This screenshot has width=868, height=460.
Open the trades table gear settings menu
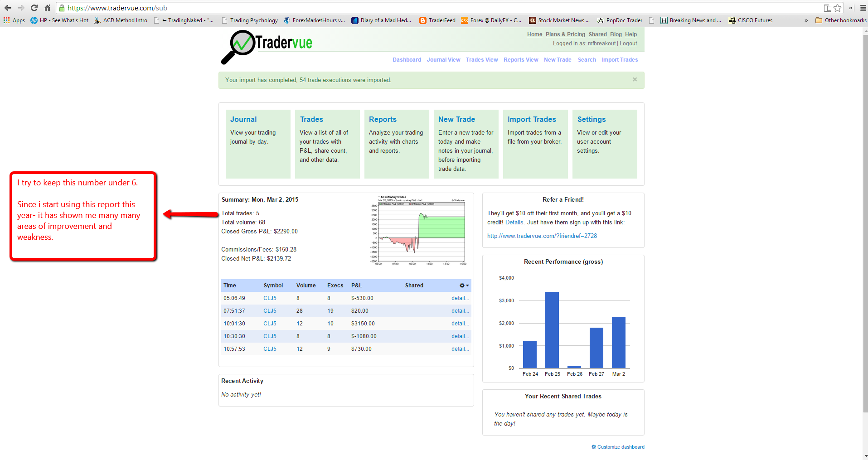[464, 286]
